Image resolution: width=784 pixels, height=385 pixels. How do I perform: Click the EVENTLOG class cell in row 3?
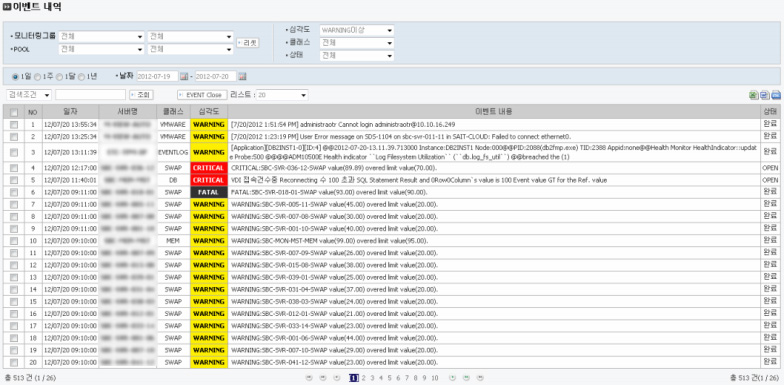(x=173, y=152)
